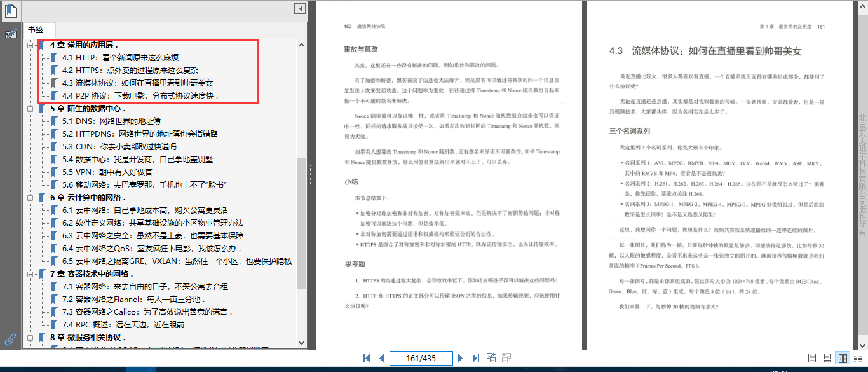
Task: Switch to continuous page view mode
Action: (827, 359)
